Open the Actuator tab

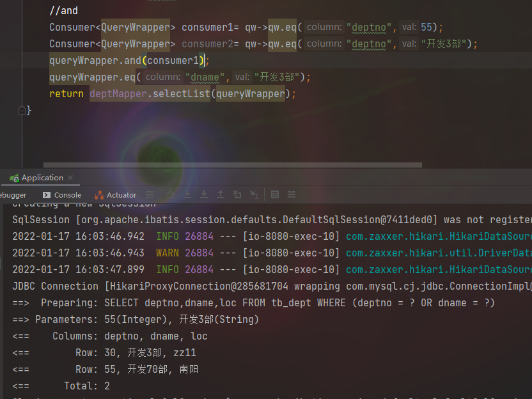115,195
